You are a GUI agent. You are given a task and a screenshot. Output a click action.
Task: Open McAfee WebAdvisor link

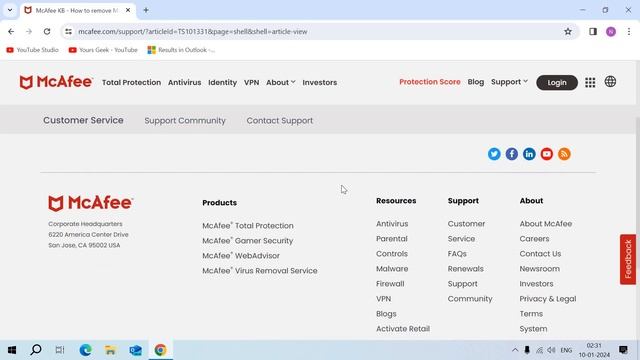pos(241,256)
